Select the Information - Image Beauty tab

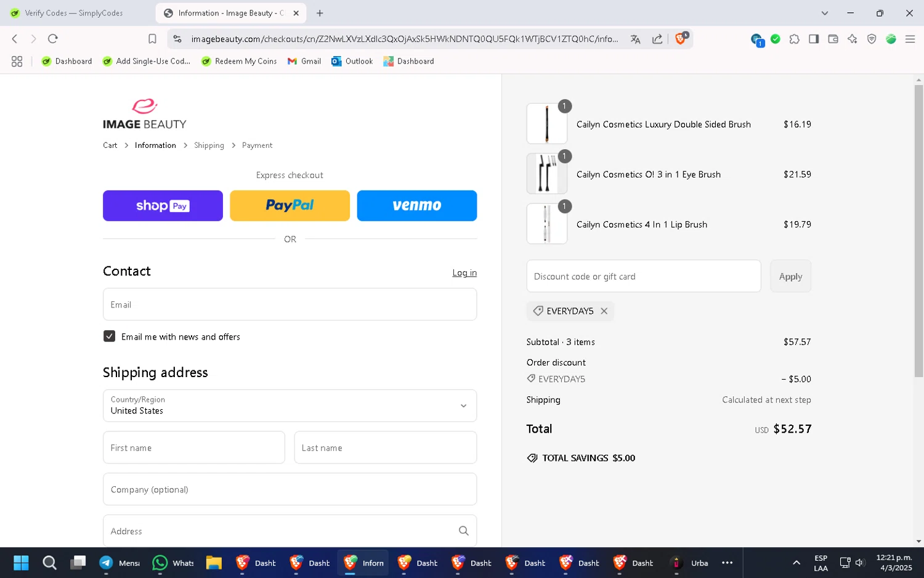[x=231, y=13]
